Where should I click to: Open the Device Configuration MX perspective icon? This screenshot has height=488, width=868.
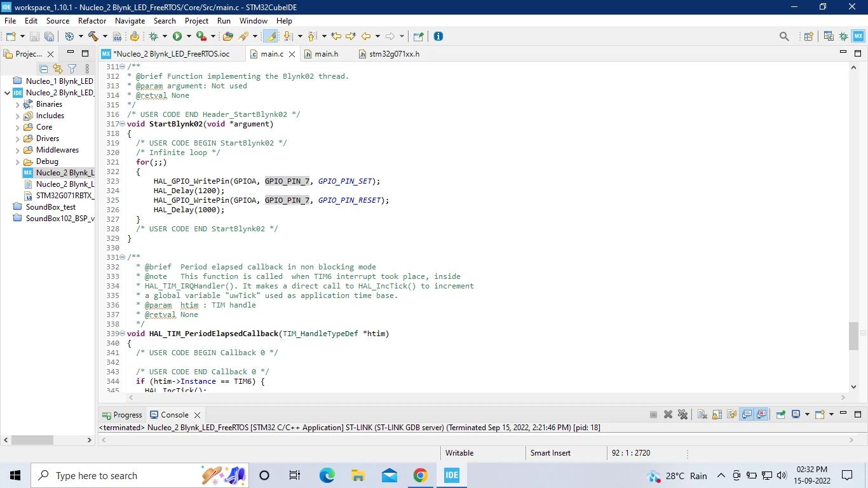(858, 36)
